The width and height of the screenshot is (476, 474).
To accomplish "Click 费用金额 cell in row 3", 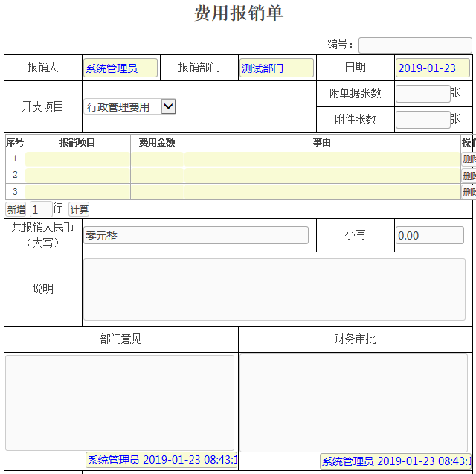I will 157,192.
